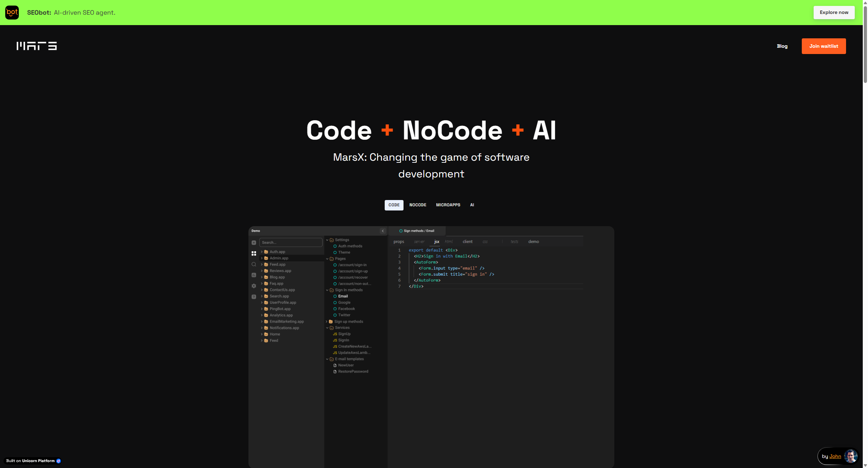Click John's avatar photo

851,456
